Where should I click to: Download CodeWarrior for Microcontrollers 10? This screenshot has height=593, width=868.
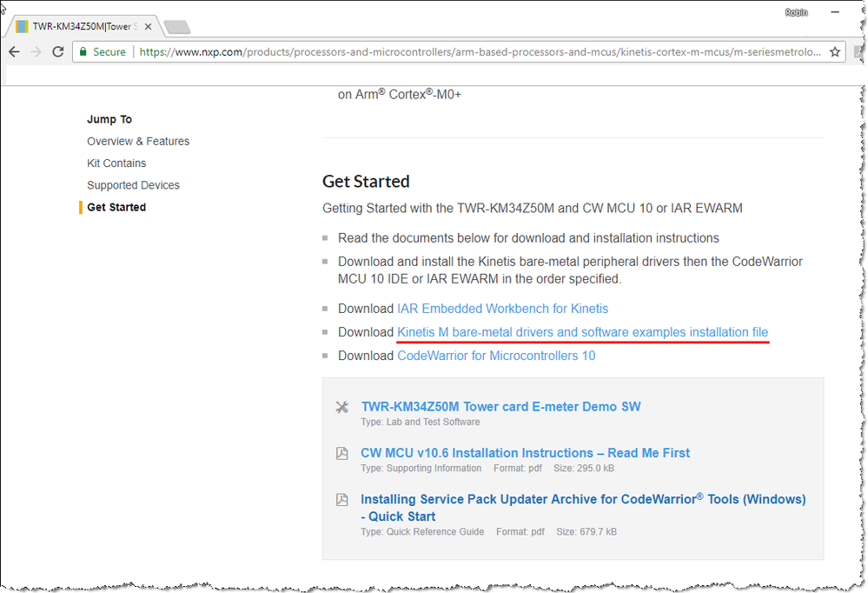point(496,355)
